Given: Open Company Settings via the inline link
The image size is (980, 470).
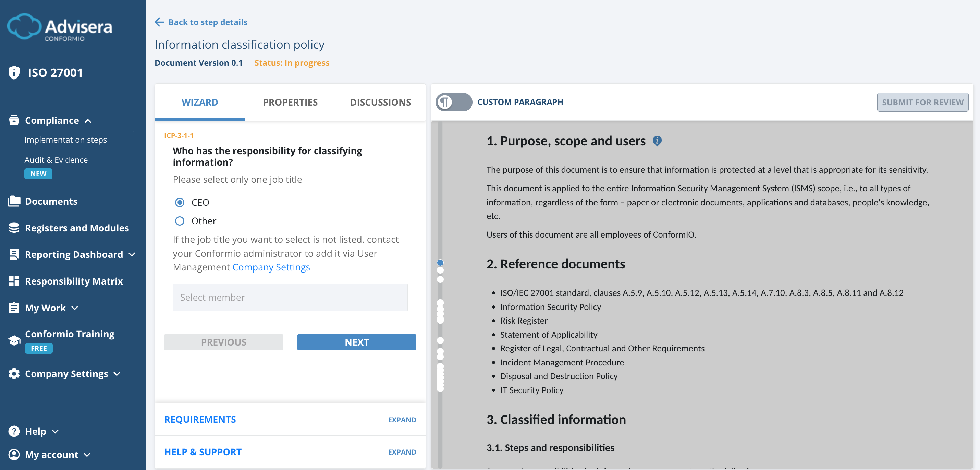Looking at the screenshot, I should click(x=271, y=267).
